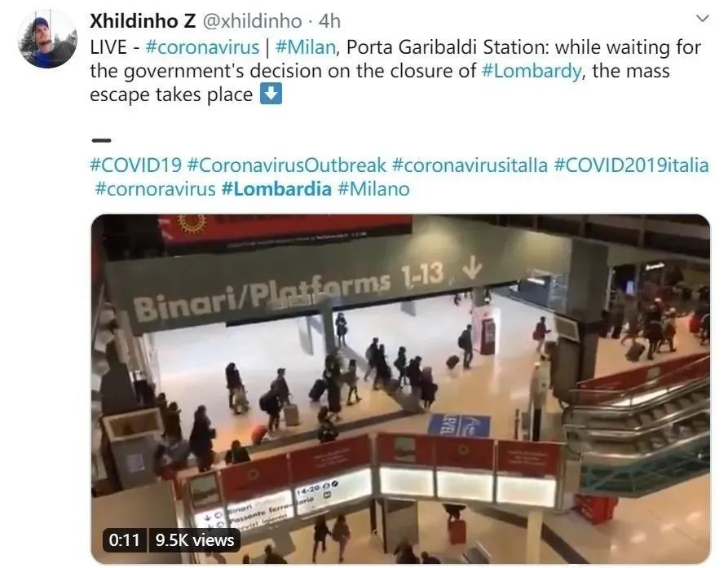Screen dimensions: 728x568
Task: Open the #coronavirus hashtag
Action: pos(202,47)
